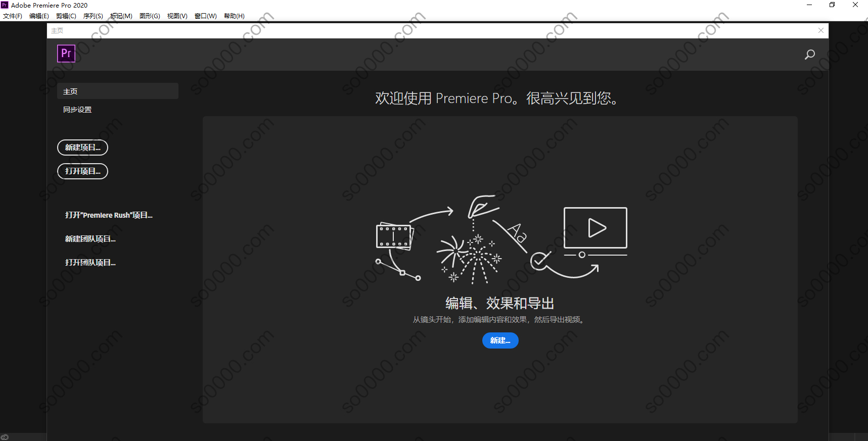868x441 pixels.
Task: Close the 主页 home panel with X
Action: [x=821, y=31]
